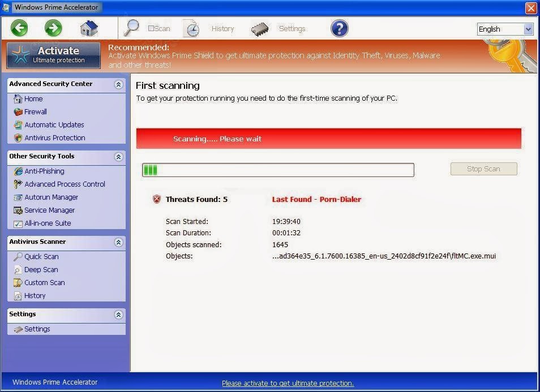Collapse the Settings section chevron
540x392 pixels.
[118, 315]
